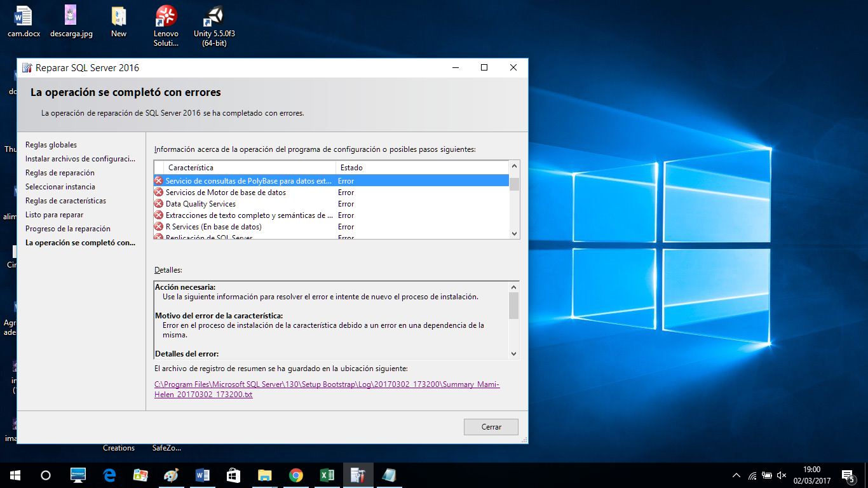868x488 pixels.
Task: Minimize the Reparar SQL Server 2016 window
Action: (455, 68)
